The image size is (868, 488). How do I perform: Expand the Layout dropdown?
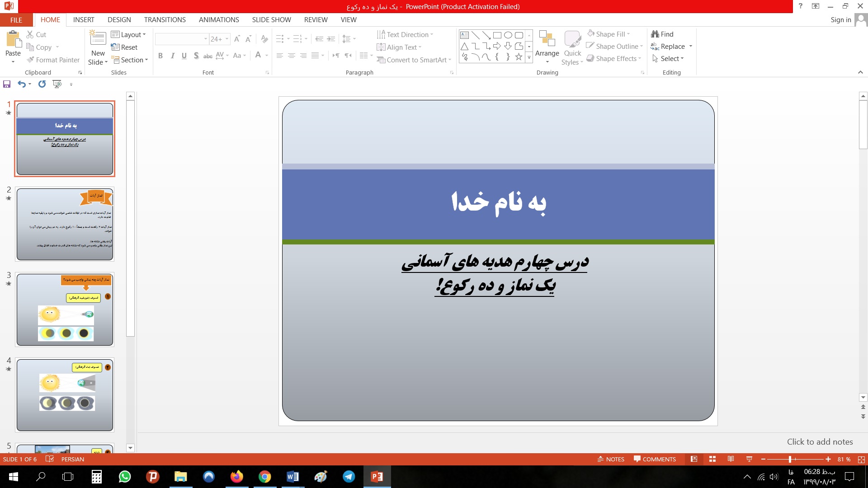coord(128,35)
